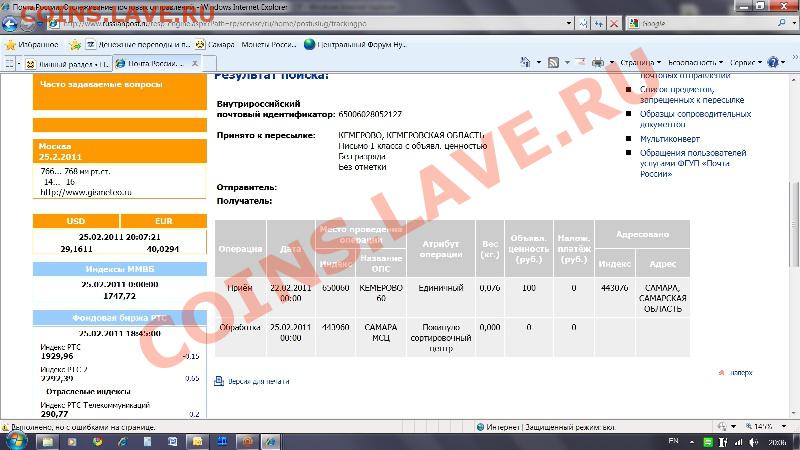Expand the Print dropdown arrow
Image resolution: width=800 pixels, height=450 pixels.
[612, 62]
